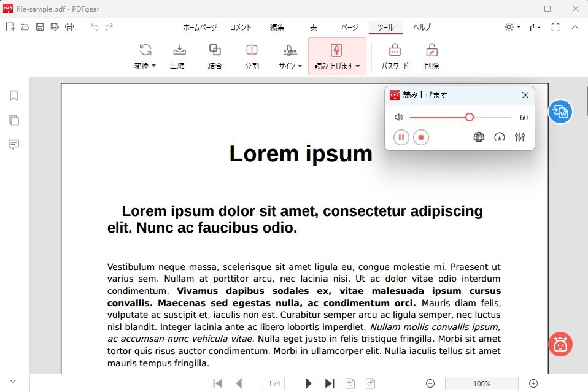Open the コメント tab
The height and width of the screenshot is (392, 588).
point(241,27)
